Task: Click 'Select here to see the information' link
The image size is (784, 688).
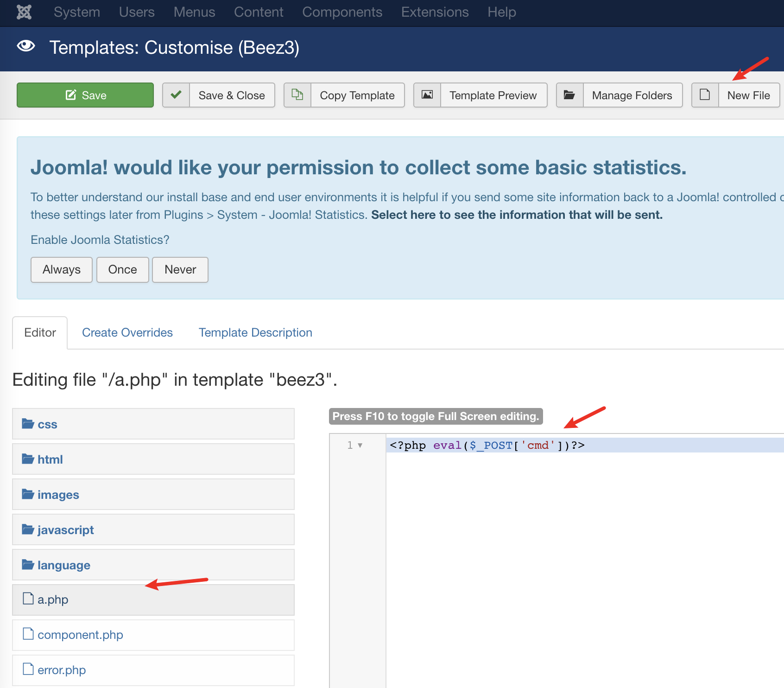Action: click(517, 215)
